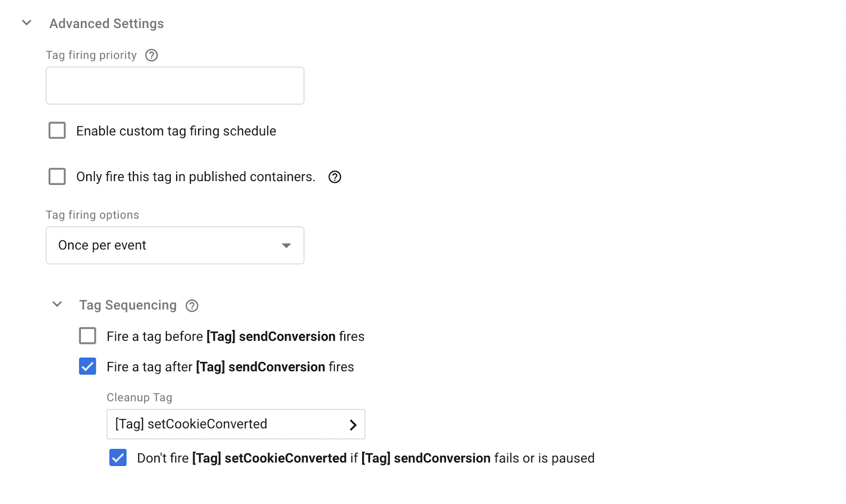Collapse the Tag Sequencing section chevron
This screenshot has height=504, width=846.
click(57, 304)
